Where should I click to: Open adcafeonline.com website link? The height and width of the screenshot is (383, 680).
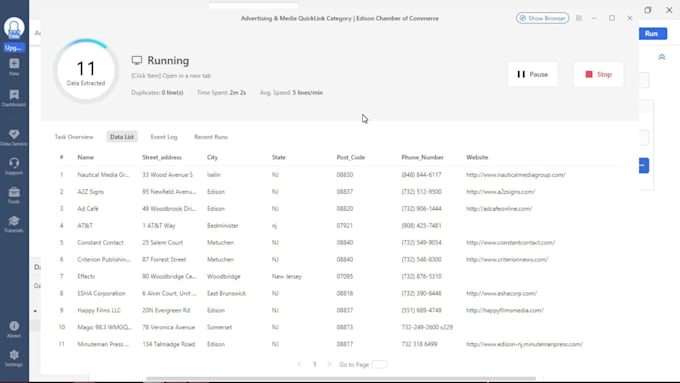click(x=499, y=209)
